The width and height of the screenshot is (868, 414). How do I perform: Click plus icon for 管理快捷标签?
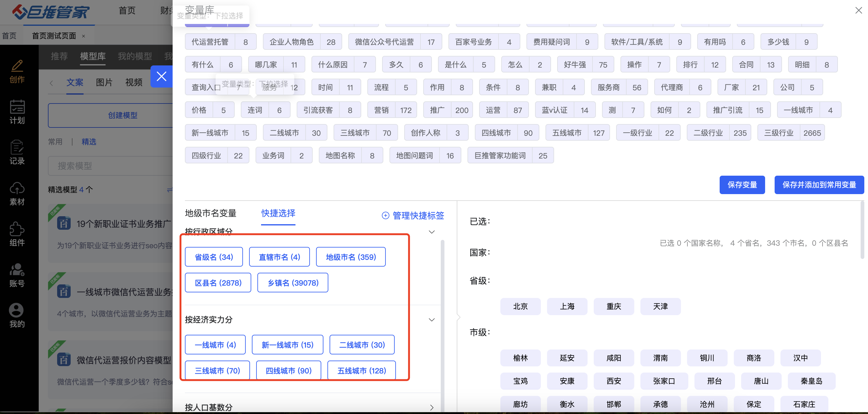click(x=385, y=216)
